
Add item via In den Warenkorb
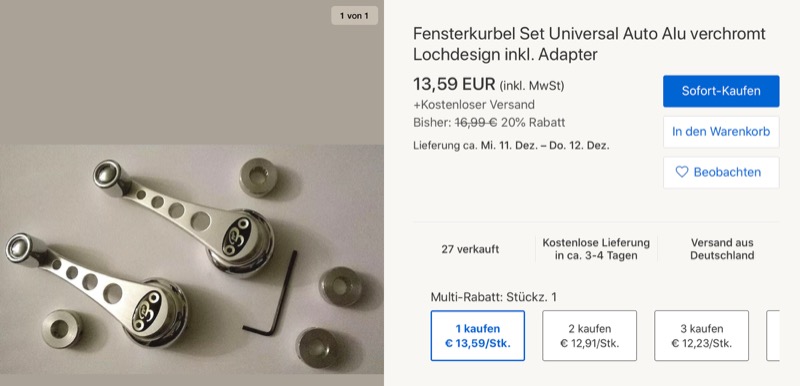coord(721,132)
